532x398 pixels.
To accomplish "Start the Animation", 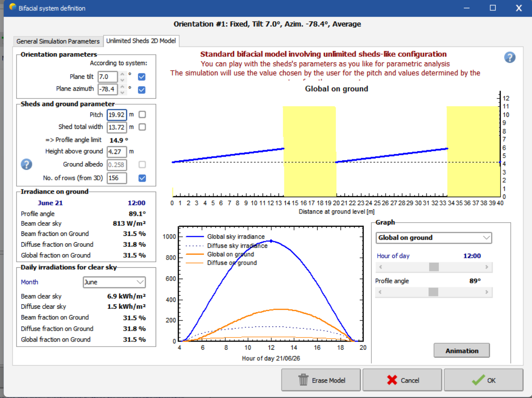I will (x=461, y=351).
